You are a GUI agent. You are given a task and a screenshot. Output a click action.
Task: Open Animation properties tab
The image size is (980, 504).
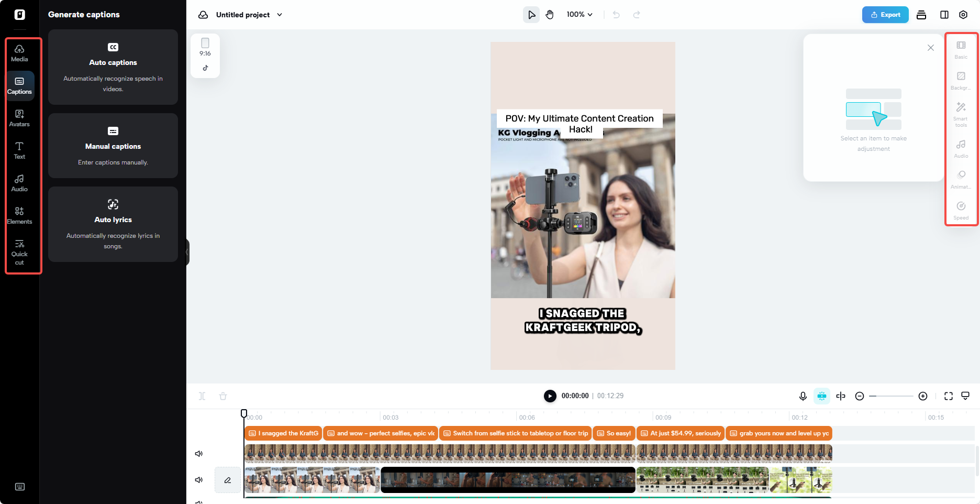(961, 180)
